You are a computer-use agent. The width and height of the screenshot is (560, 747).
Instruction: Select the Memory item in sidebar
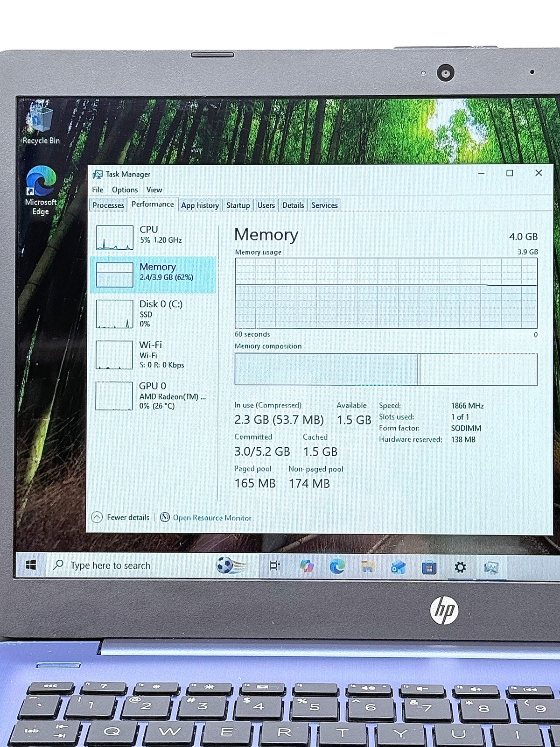pyautogui.click(x=153, y=275)
